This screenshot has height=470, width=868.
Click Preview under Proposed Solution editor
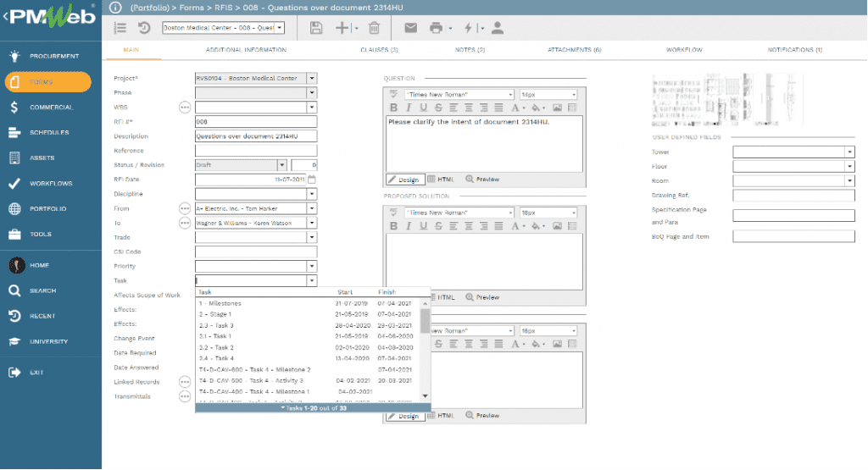click(482, 297)
